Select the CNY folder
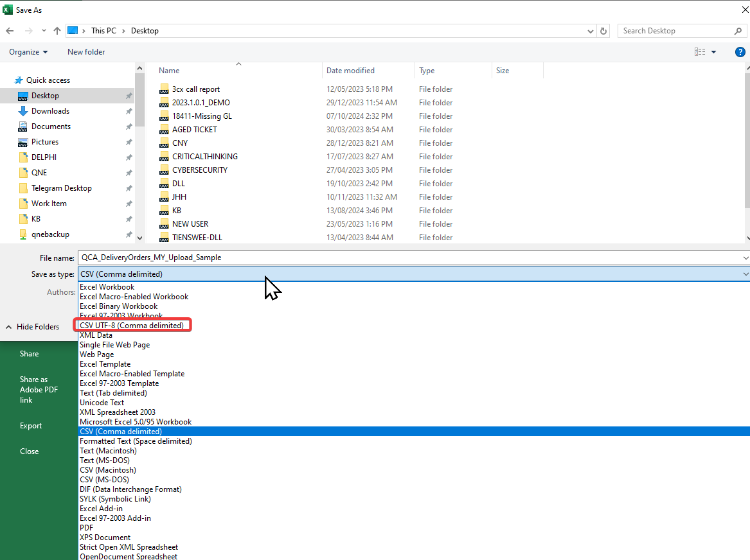The image size is (750, 560). pyautogui.click(x=180, y=143)
